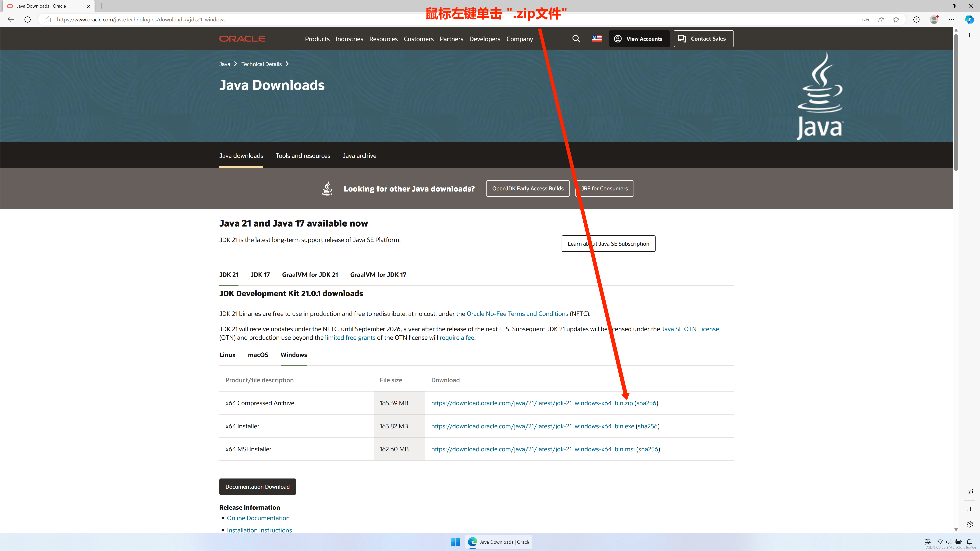This screenshot has width=980, height=551.
Task: Click the screenshot tool sidebar icon
Action: click(x=969, y=492)
